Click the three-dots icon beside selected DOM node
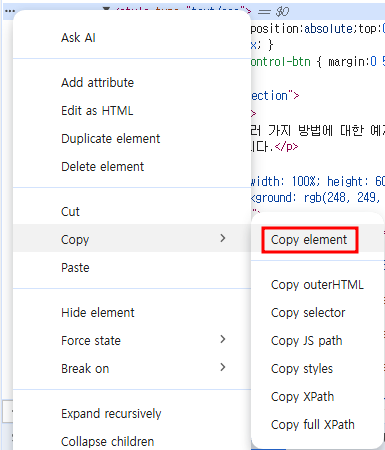This screenshot has height=450, width=385. click(x=10, y=11)
